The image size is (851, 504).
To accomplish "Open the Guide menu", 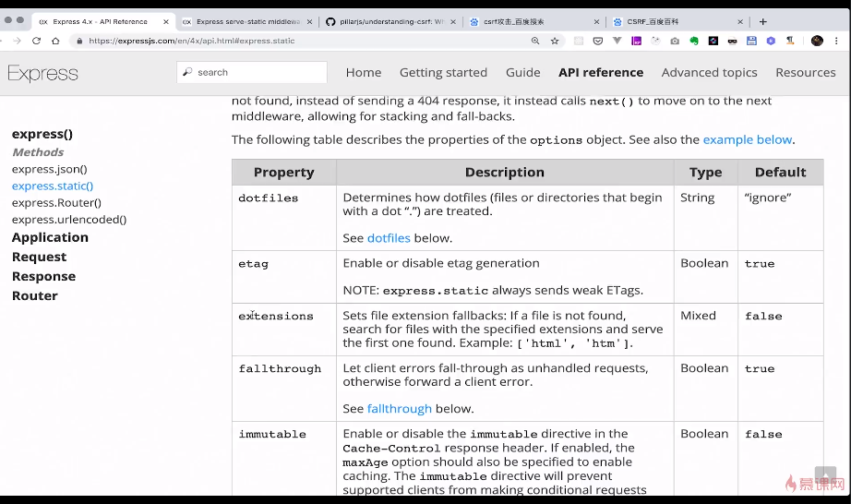I will [523, 72].
